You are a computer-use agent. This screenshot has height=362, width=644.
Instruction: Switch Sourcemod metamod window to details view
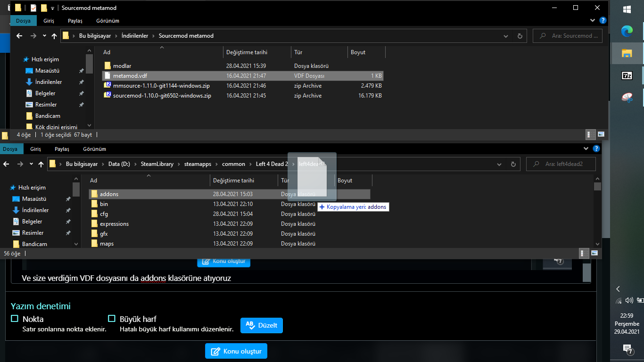(x=590, y=134)
